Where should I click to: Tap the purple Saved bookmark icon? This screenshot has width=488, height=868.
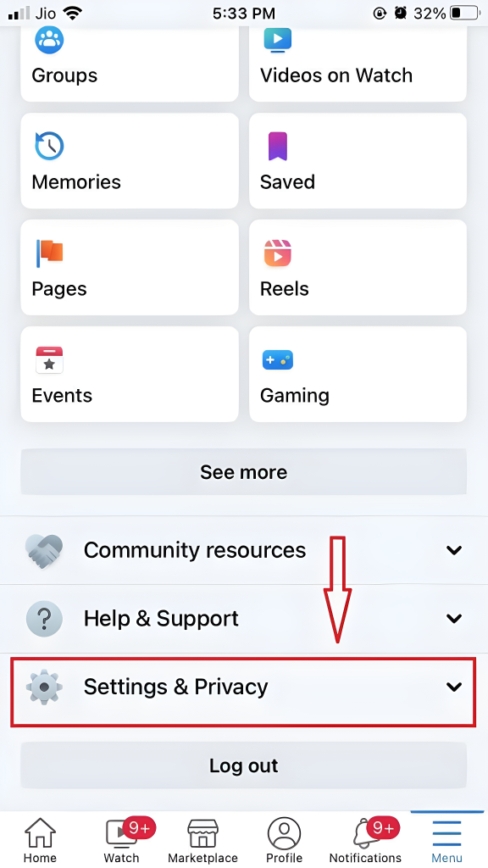[278, 146]
